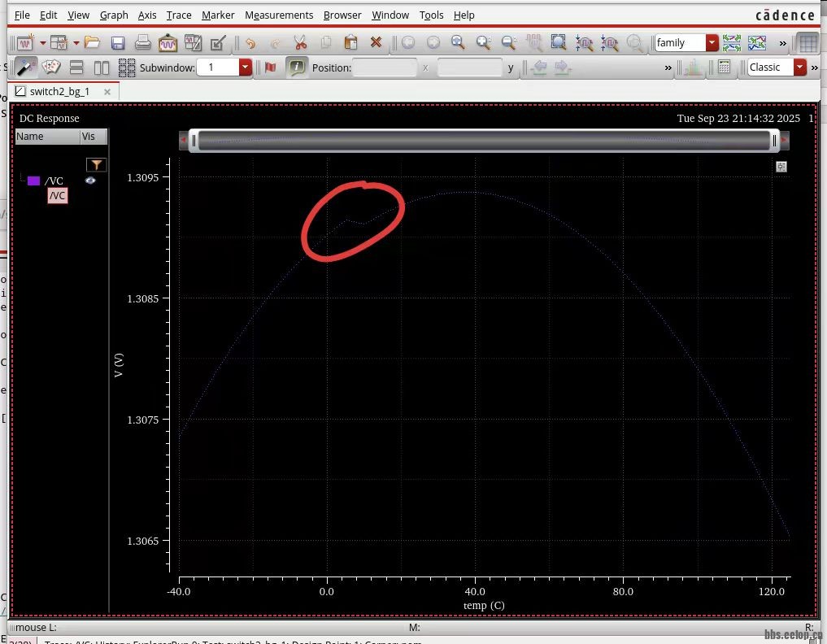Select the magic wand pointer tool

click(24, 67)
